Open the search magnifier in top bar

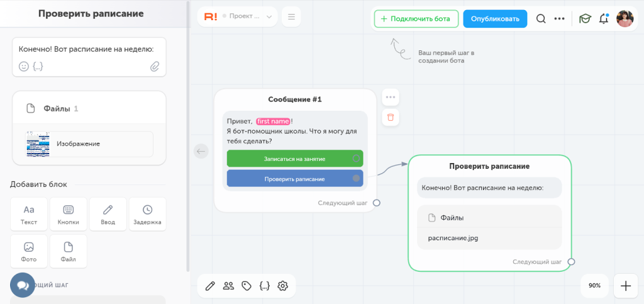pos(541,19)
